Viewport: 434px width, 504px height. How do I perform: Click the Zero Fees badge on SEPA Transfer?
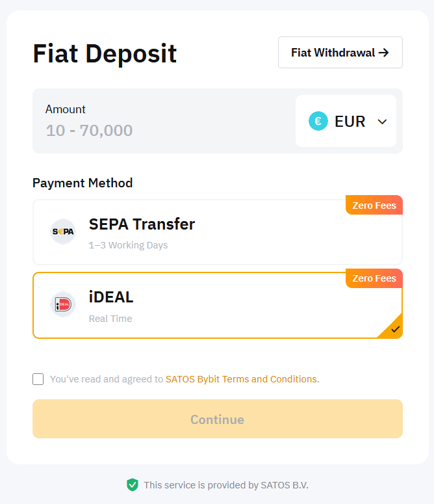[x=374, y=206]
